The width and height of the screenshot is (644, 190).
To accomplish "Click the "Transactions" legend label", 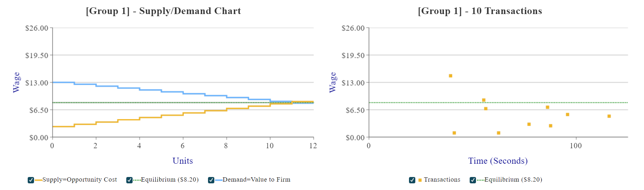I will pyautogui.click(x=442, y=180).
